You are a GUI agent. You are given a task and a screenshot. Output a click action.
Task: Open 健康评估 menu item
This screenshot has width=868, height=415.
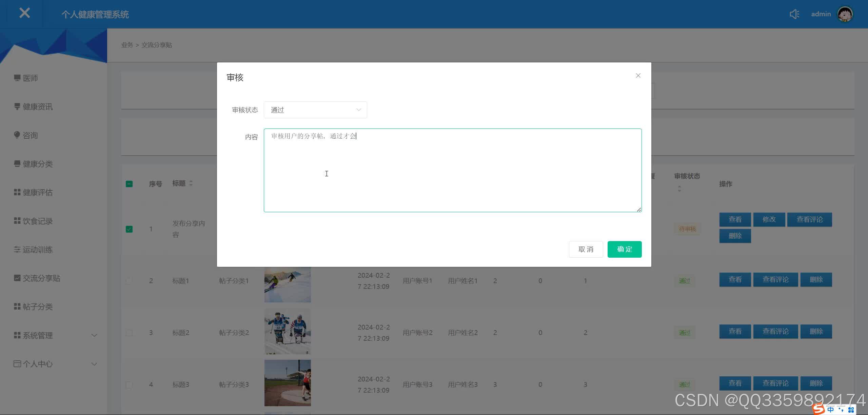[x=37, y=192]
